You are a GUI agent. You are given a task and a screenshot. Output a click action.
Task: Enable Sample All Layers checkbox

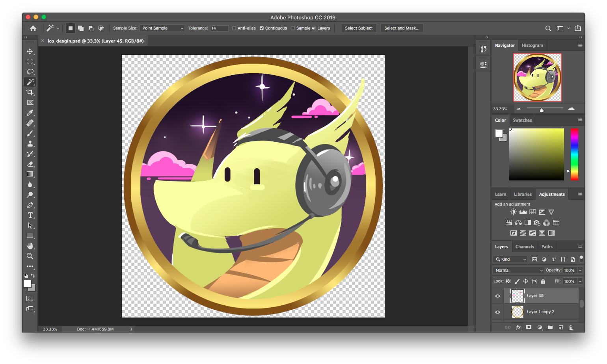point(293,28)
